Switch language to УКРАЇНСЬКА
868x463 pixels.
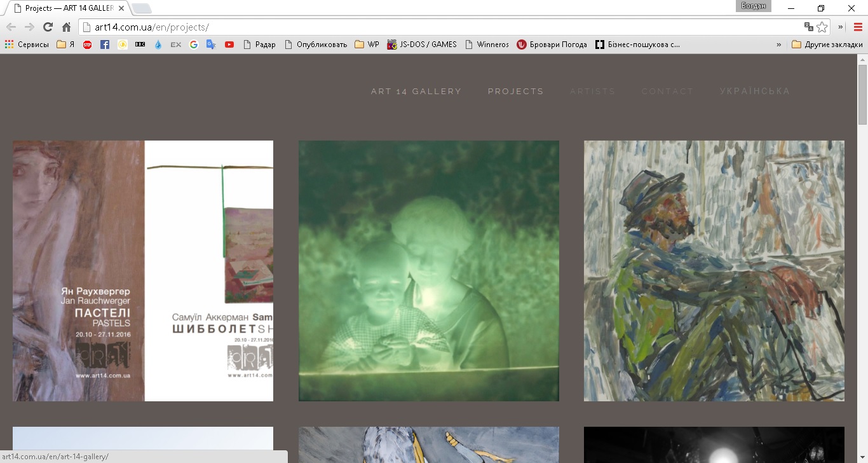(x=755, y=92)
